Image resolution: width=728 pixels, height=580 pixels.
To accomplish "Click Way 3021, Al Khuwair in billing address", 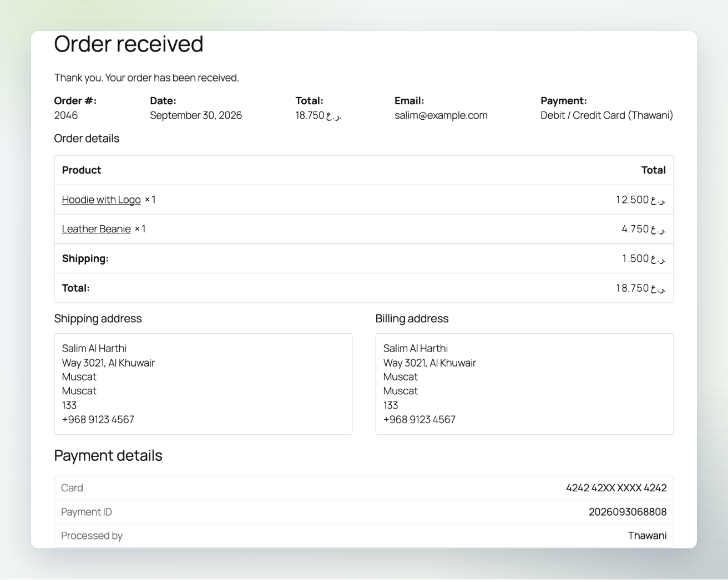I will [429, 363].
